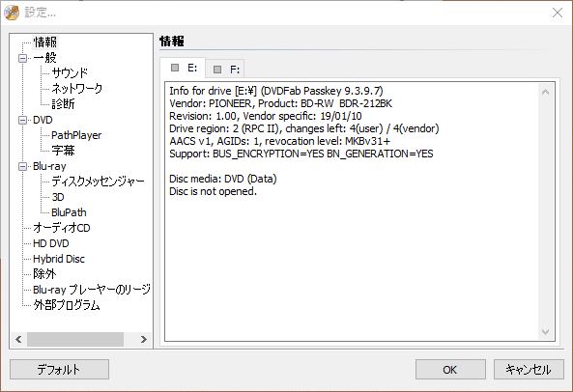Open the BluPath settings item
573x392 pixels.
pos(69,212)
